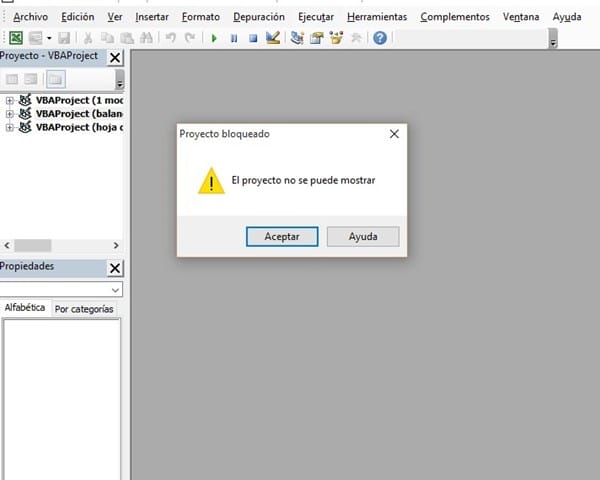
Task: Open the Edición menu
Action: tap(78, 17)
